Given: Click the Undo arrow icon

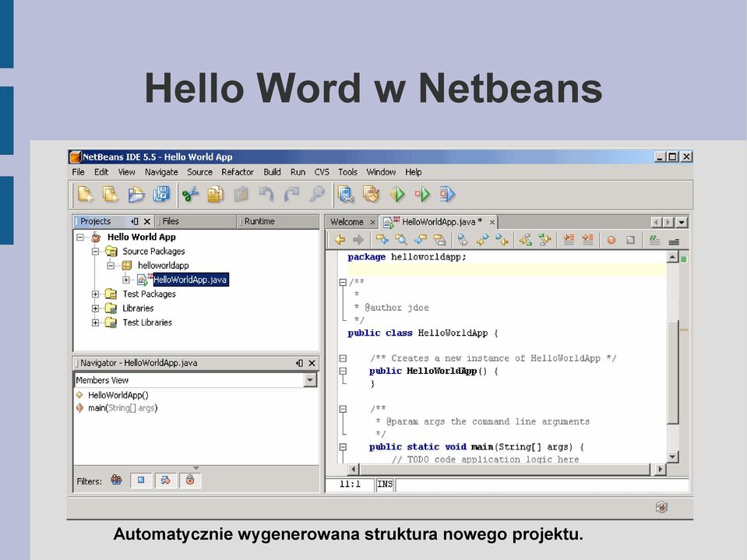Looking at the screenshot, I should coord(266,194).
